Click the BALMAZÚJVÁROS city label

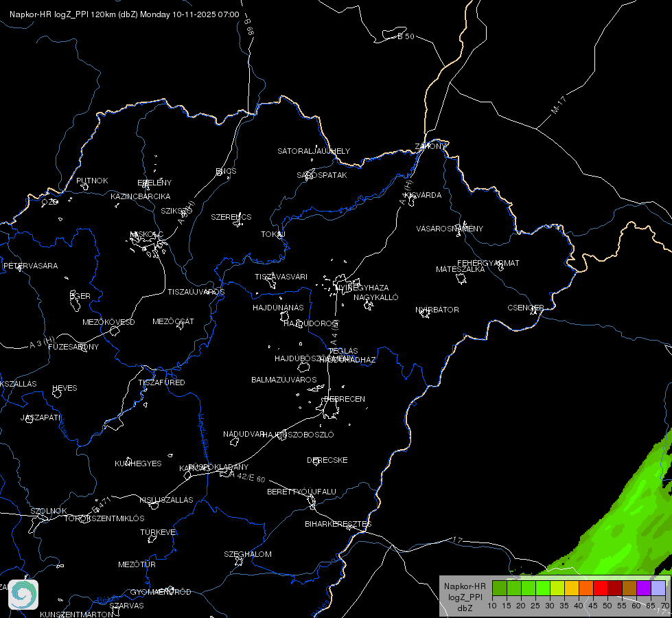coord(283,380)
